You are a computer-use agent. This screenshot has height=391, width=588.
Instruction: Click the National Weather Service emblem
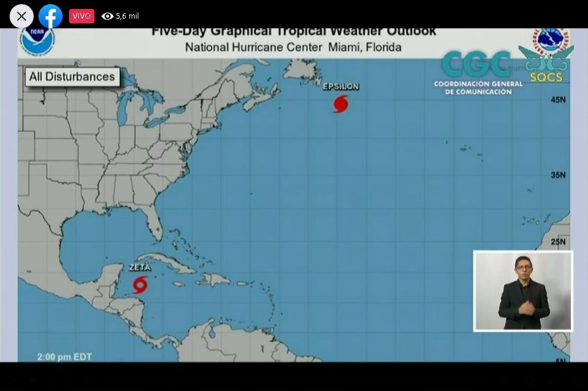tap(552, 41)
